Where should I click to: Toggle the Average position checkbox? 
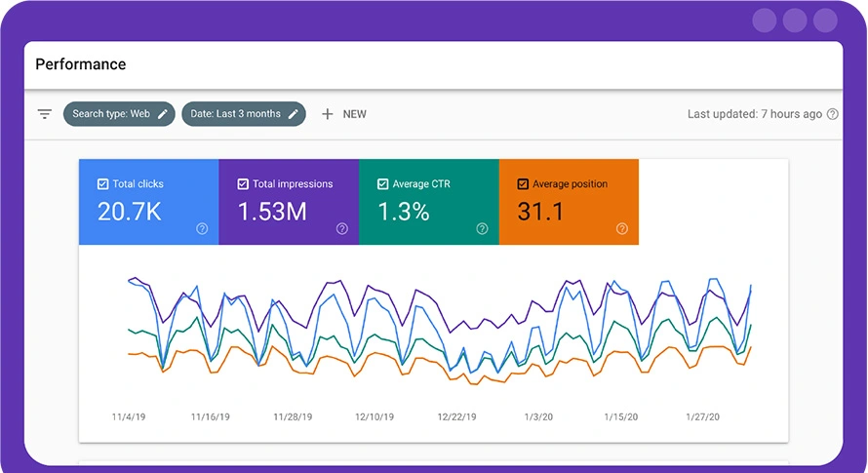click(x=523, y=183)
